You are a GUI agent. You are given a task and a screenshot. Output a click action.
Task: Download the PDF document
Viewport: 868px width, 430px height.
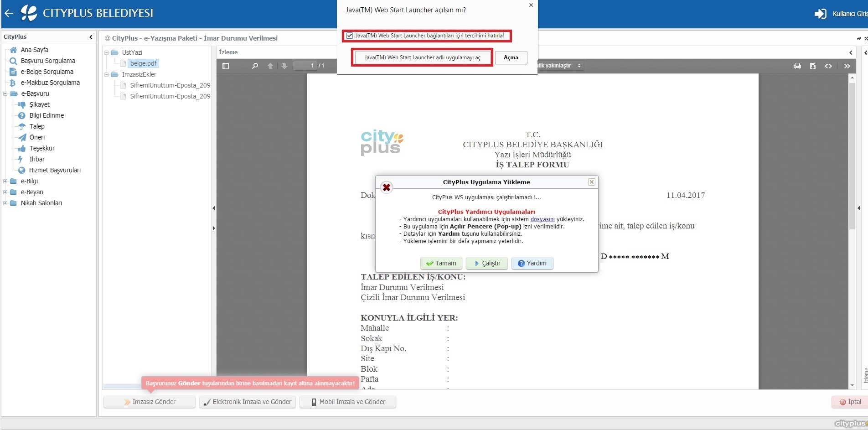tap(813, 66)
